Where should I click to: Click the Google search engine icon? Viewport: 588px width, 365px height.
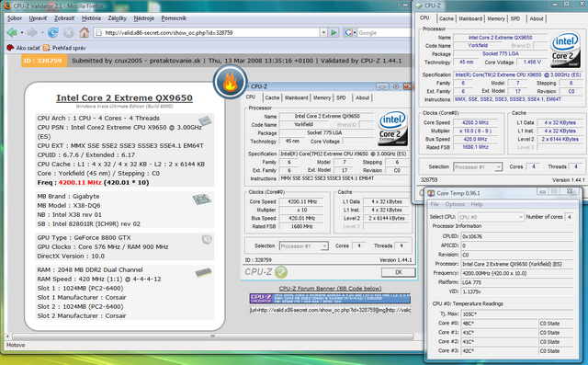point(348,32)
